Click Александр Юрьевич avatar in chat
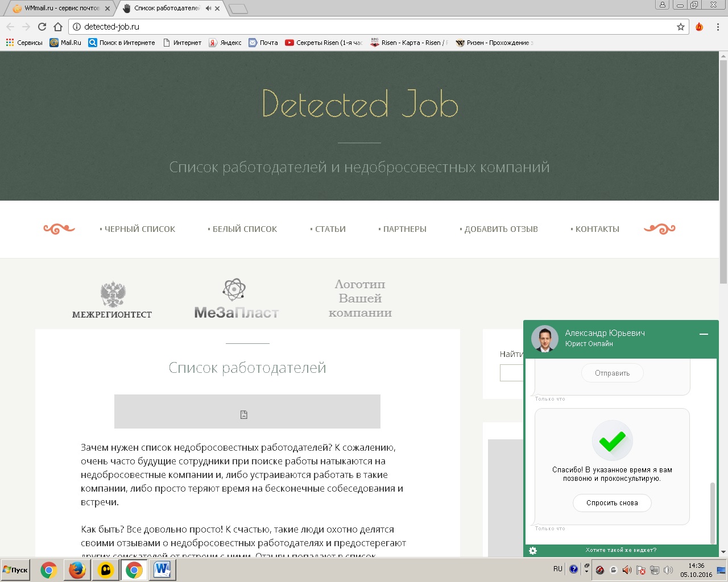The width and height of the screenshot is (728, 582). point(545,338)
